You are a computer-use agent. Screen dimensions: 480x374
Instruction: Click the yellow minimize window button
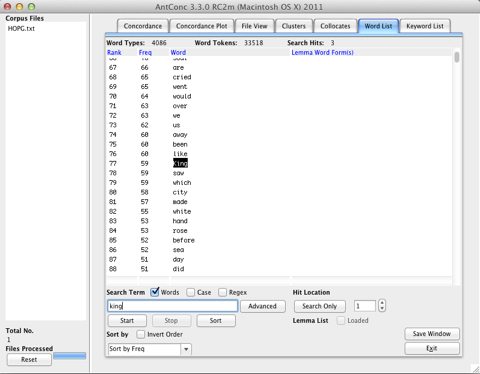19,6
